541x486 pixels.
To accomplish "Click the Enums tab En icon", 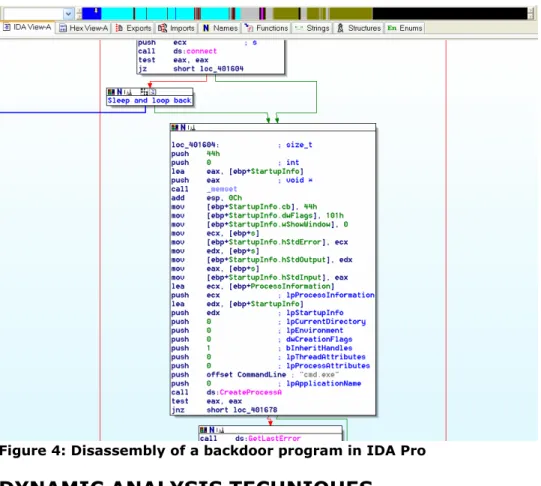I will [392, 28].
